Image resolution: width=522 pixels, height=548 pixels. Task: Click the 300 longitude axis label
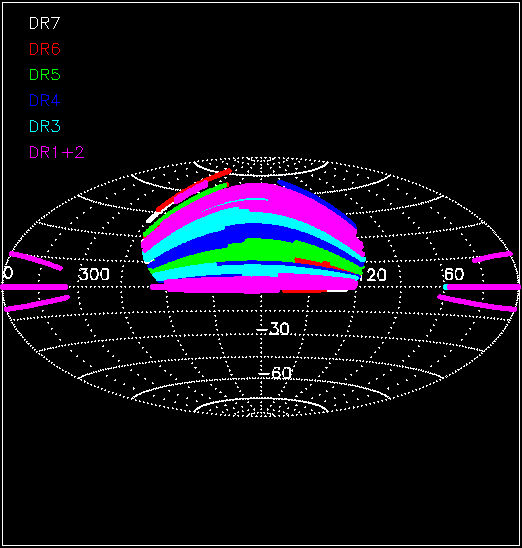click(94, 275)
